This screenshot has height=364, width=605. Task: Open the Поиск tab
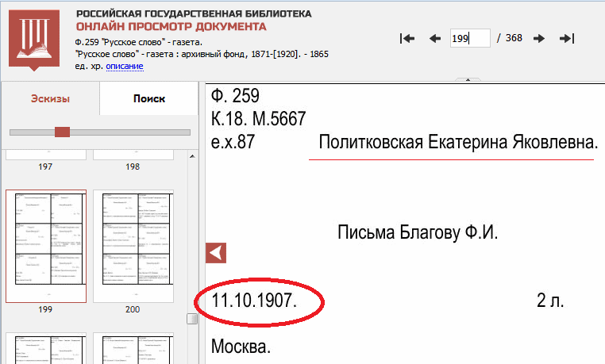click(x=149, y=98)
